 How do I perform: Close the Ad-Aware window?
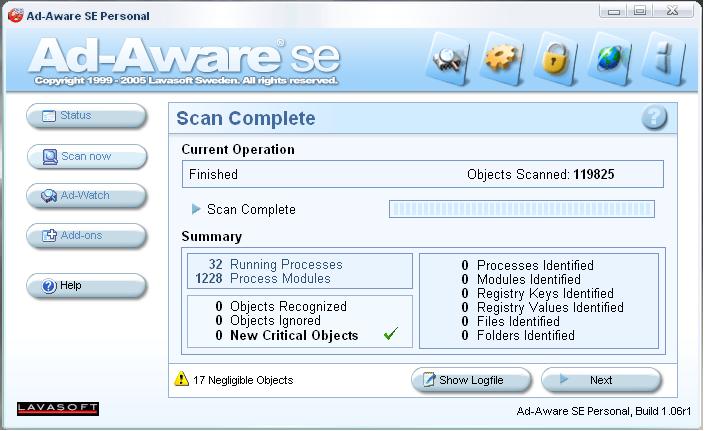pyautogui.click(x=673, y=11)
